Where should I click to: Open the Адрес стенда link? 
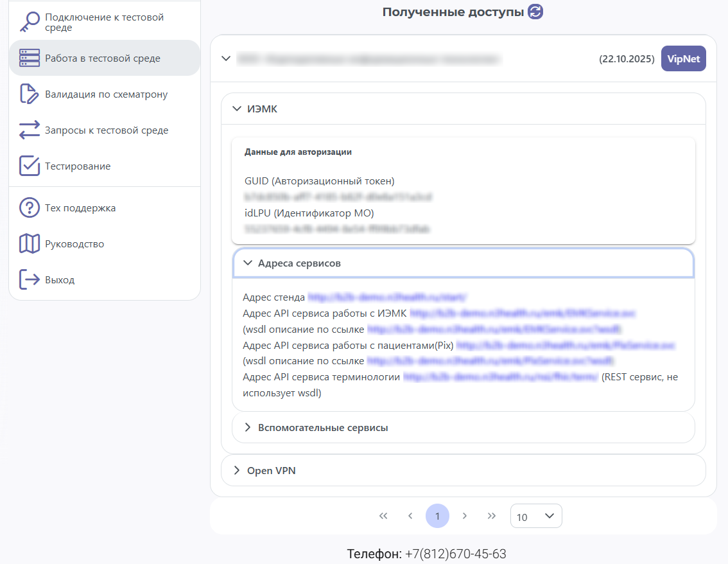[387, 297]
